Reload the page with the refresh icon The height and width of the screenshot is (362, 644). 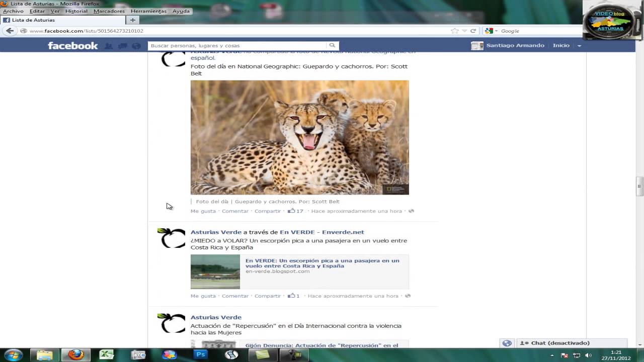click(473, 31)
